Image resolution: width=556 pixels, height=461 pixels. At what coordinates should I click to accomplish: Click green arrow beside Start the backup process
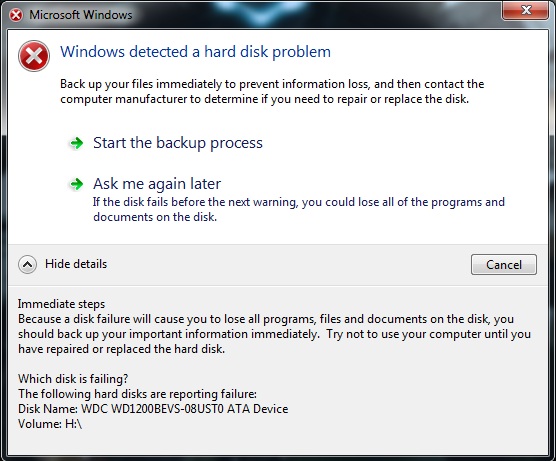pyautogui.click(x=76, y=143)
